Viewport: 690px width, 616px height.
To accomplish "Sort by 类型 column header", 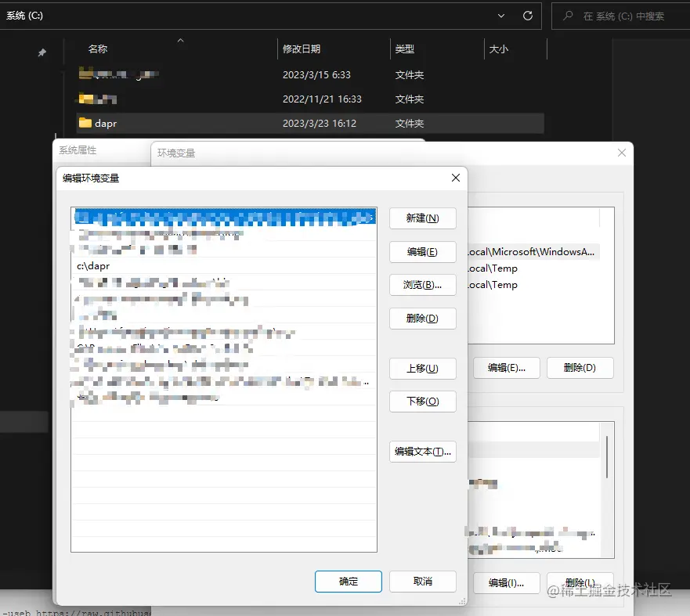I will pyautogui.click(x=405, y=49).
